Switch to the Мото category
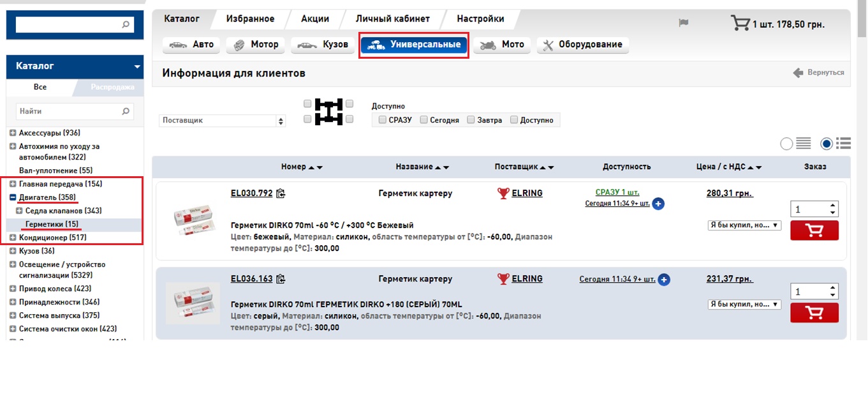Viewport: 868px width, 399px height. point(502,45)
